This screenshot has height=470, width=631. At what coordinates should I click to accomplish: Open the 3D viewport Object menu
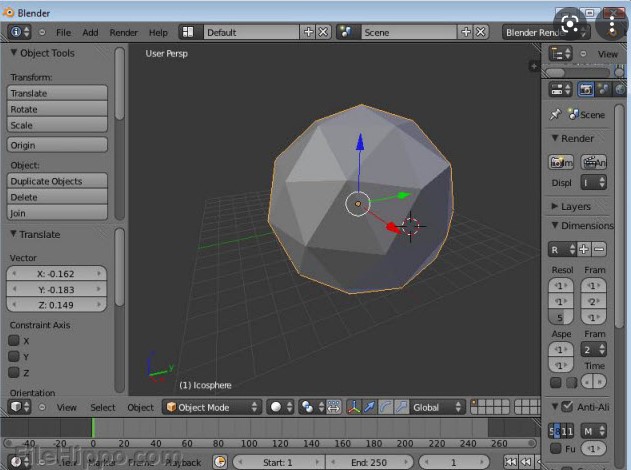tap(140, 407)
